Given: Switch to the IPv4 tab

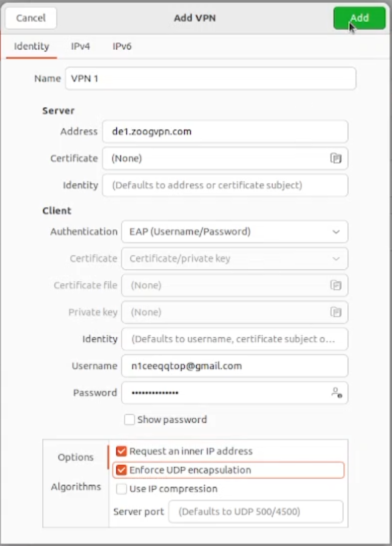Looking at the screenshot, I should [x=80, y=46].
